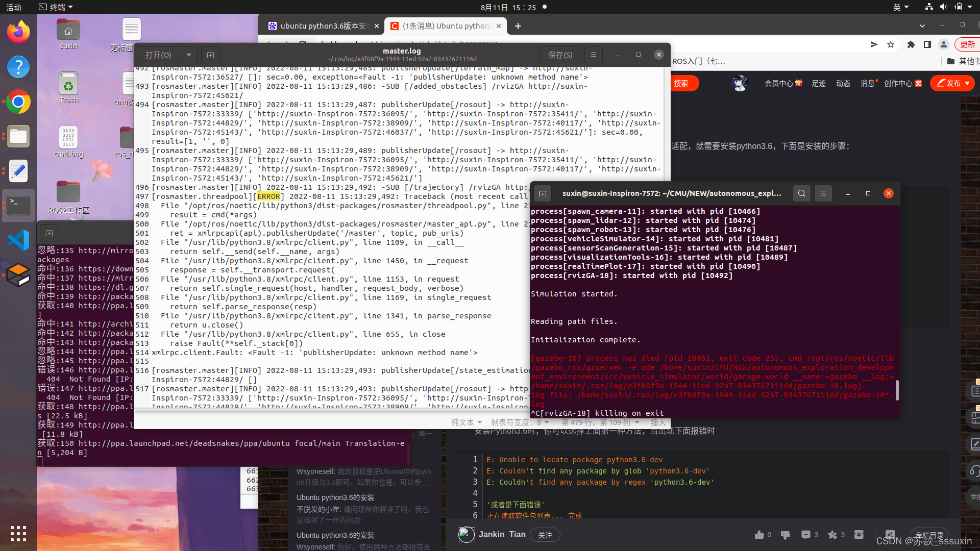Click the terminal vertical scrollbar

click(897, 390)
